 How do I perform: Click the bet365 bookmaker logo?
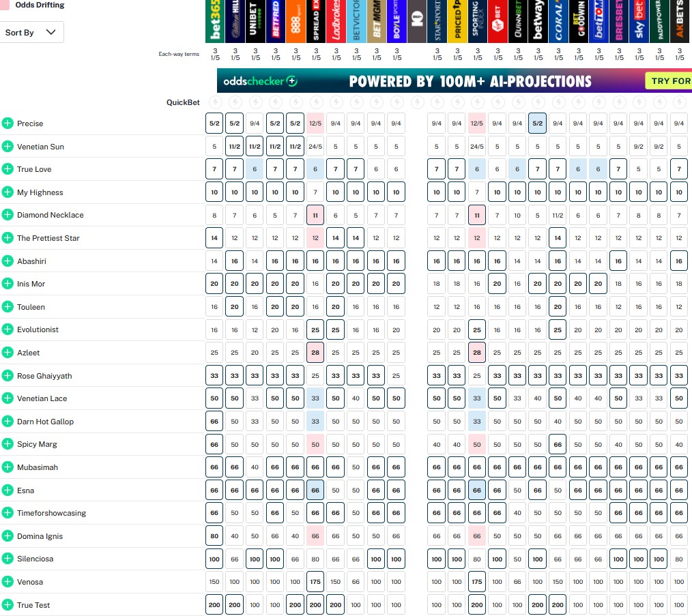click(x=215, y=22)
